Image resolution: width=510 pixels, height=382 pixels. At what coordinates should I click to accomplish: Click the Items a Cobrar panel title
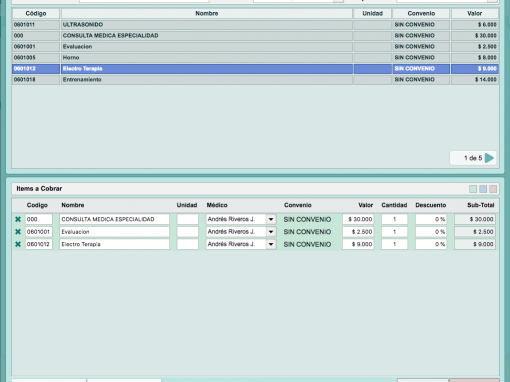click(x=39, y=189)
